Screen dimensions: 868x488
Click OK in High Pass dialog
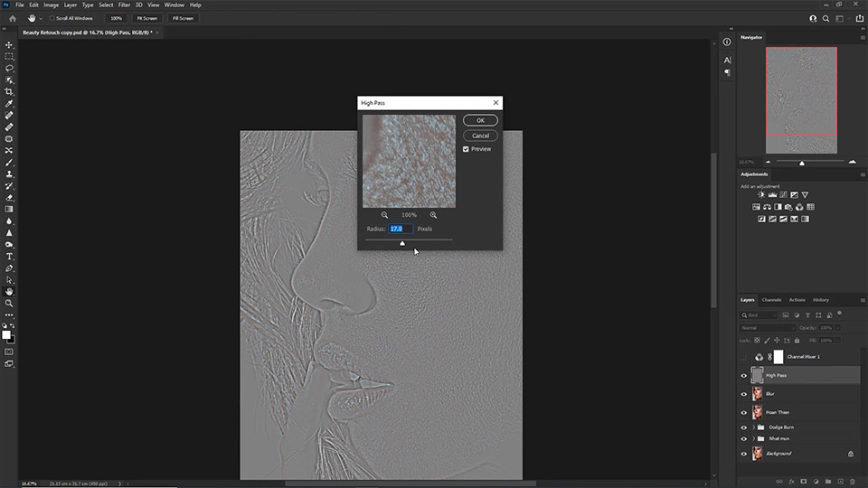[480, 120]
